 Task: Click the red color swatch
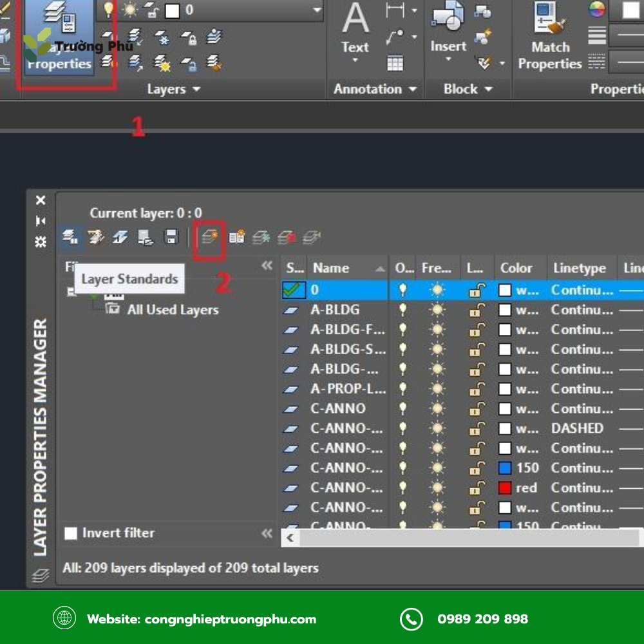coord(505,488)
